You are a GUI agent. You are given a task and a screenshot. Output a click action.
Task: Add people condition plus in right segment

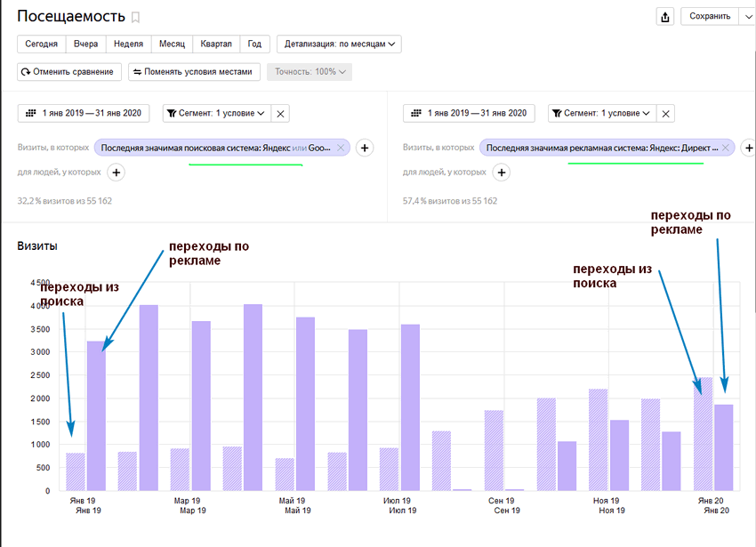(502, 173)
